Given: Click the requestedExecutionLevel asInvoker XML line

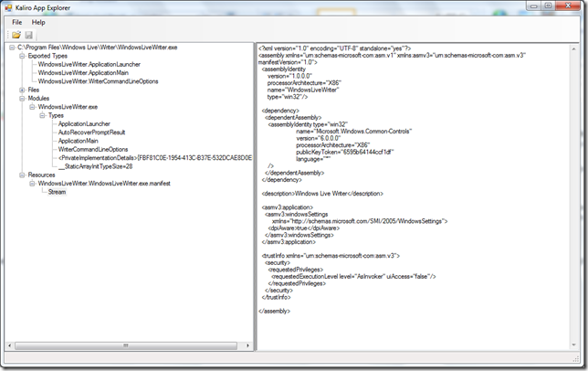Looking at the screenshot, I should point(353,277).
